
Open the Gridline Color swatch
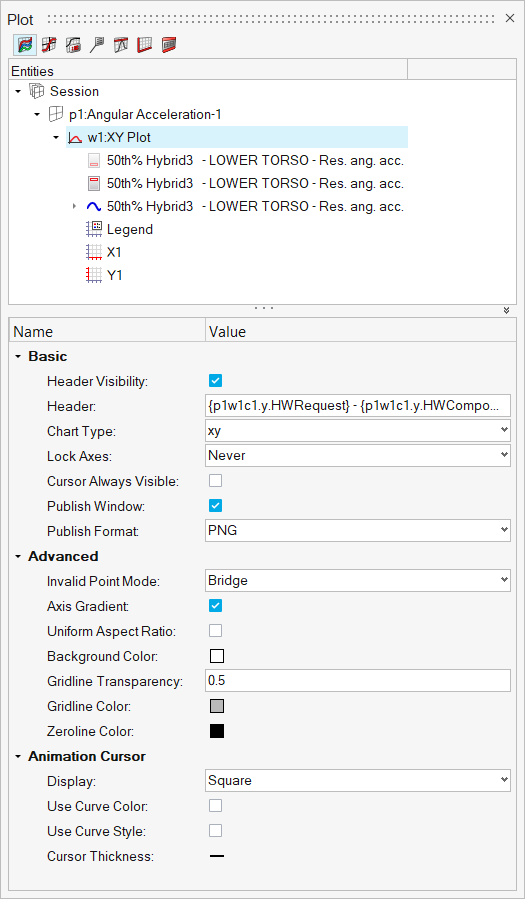tap(217, 706)
